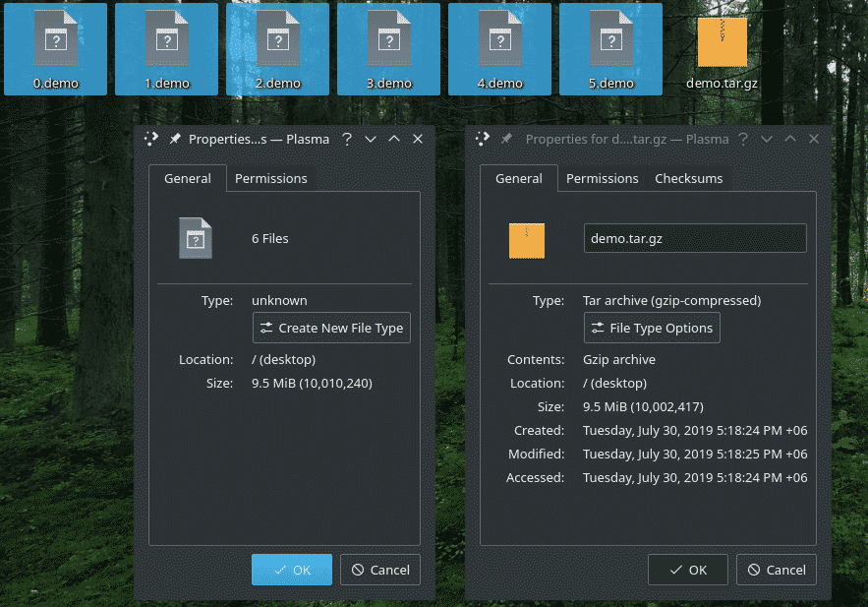Switch to the Checksums tab
This screenshot has width=868, height=607.
click(688, 178)
